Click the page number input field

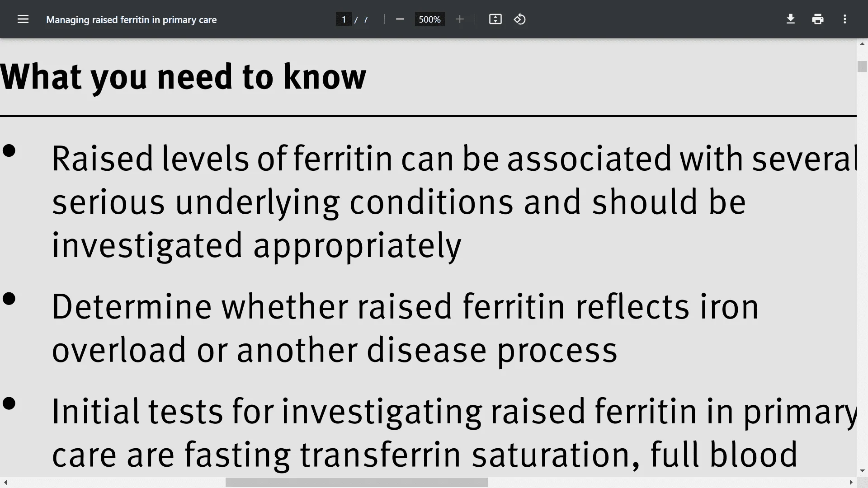(344, 19)
